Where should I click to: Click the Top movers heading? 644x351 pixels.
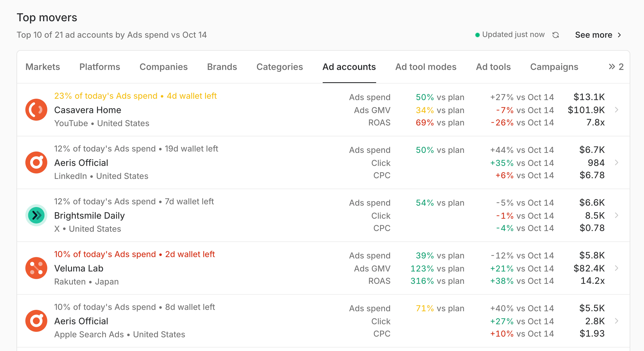47,18
